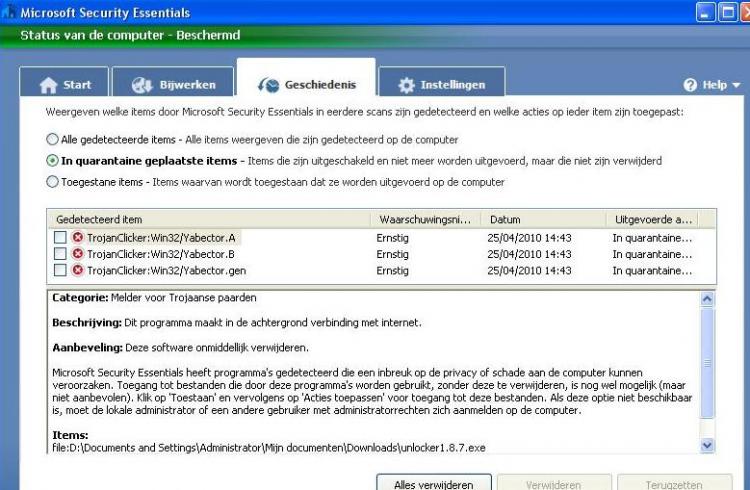Click the details pane scrollbar thumb
This screenshot has width=750, height=490.
point(707,363)
